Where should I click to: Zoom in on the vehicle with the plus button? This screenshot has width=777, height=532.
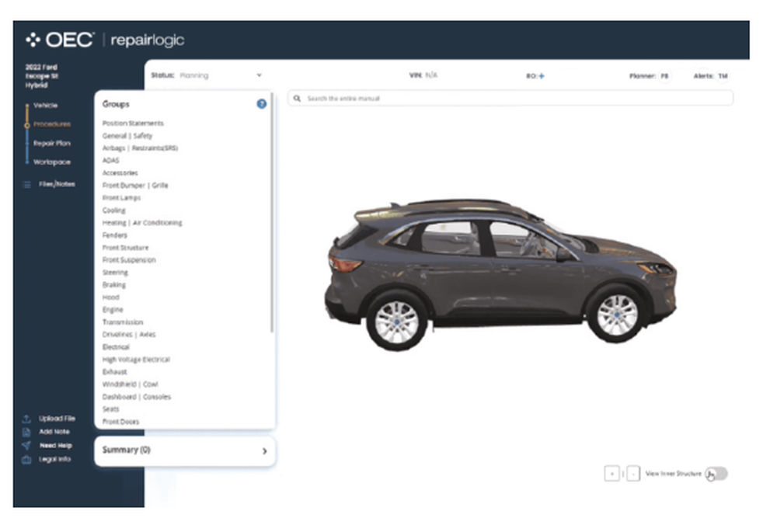click(x=612, y=474)
